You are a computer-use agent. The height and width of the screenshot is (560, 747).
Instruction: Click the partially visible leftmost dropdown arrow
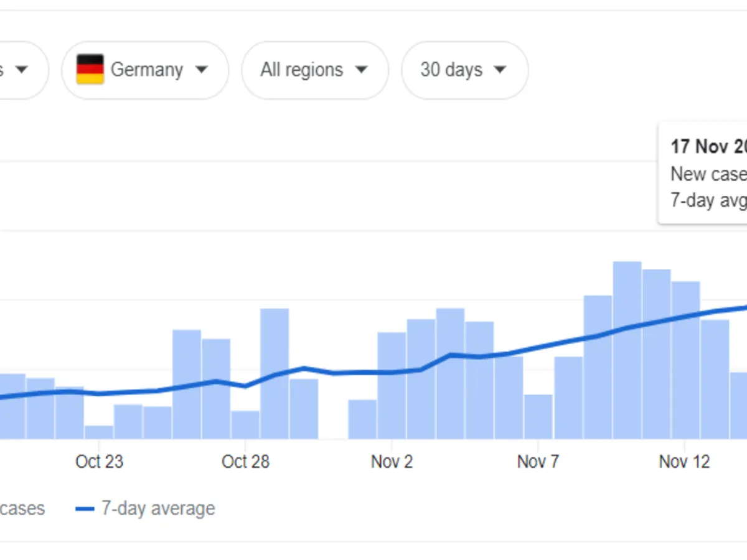pos(22,70)
